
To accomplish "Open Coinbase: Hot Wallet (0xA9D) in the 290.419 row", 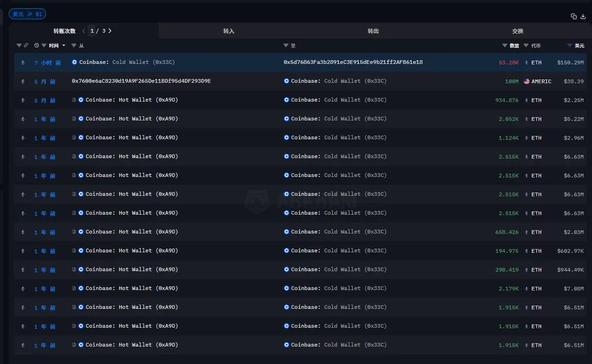I will [132, 270].
